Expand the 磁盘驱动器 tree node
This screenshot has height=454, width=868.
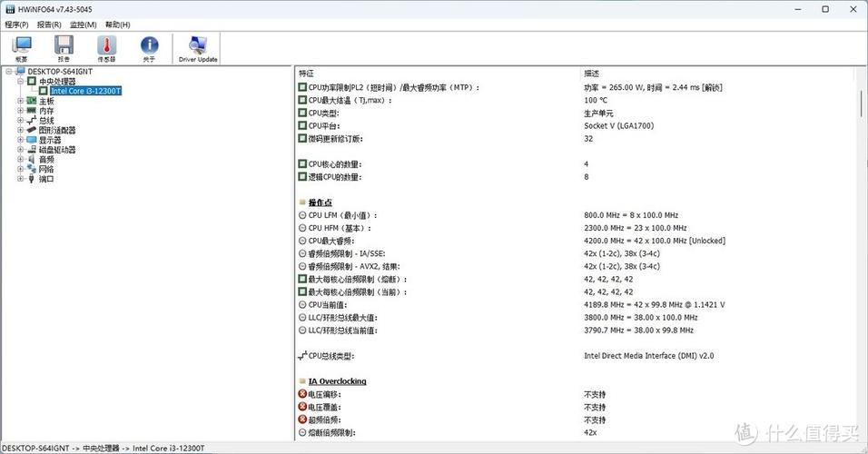pos(21,150)
